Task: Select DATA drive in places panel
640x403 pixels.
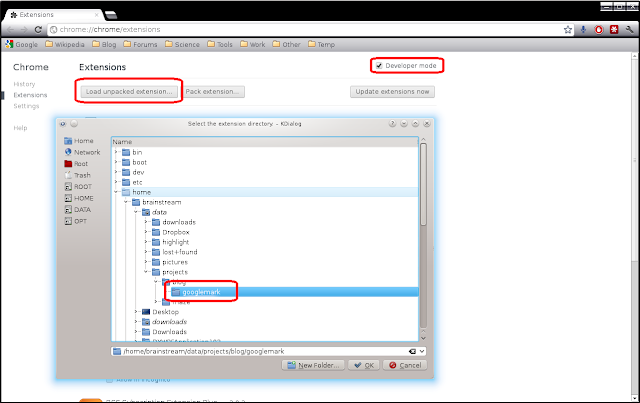Action: pos(78,209)
